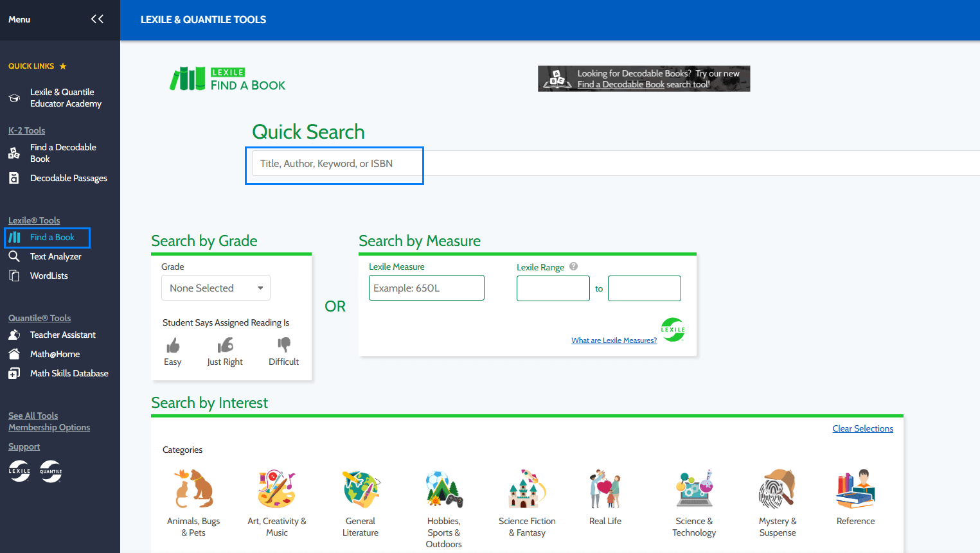Open Text Analyzer tool

(56, 256)
